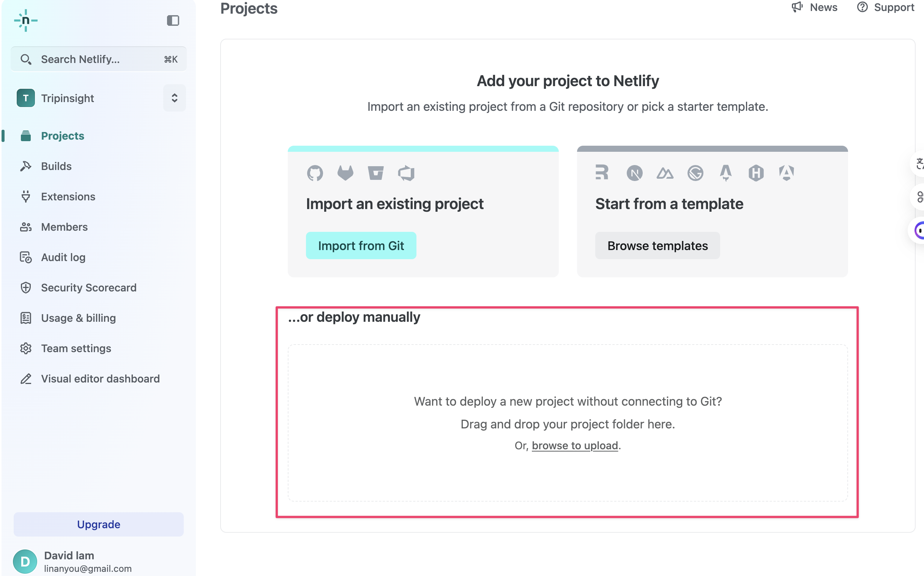The height and width of the screenshot is (576, 924).
Task: Click the GitLab fox icon
Action: 345,173
